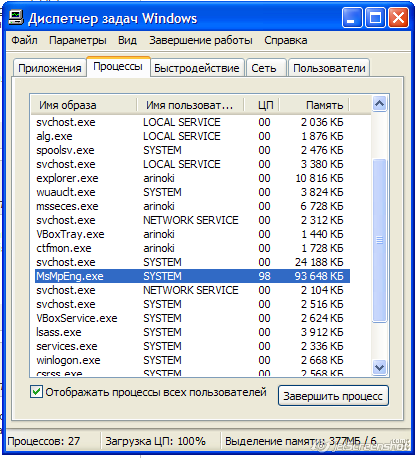Screen dimensions: 415x458
Task: Open the Параметры menu
Action: coord(78,40)
